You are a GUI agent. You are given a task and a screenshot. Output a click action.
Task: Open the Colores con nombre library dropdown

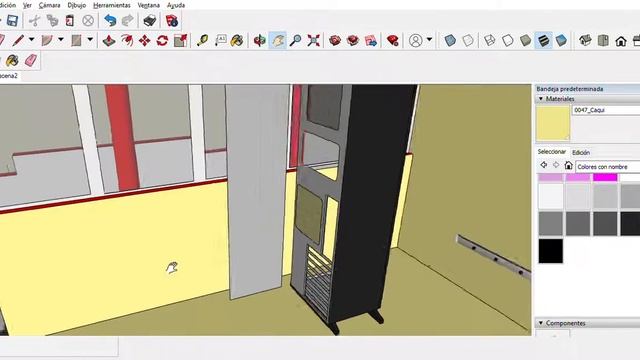pyautogui.click(x=607, y=167)
